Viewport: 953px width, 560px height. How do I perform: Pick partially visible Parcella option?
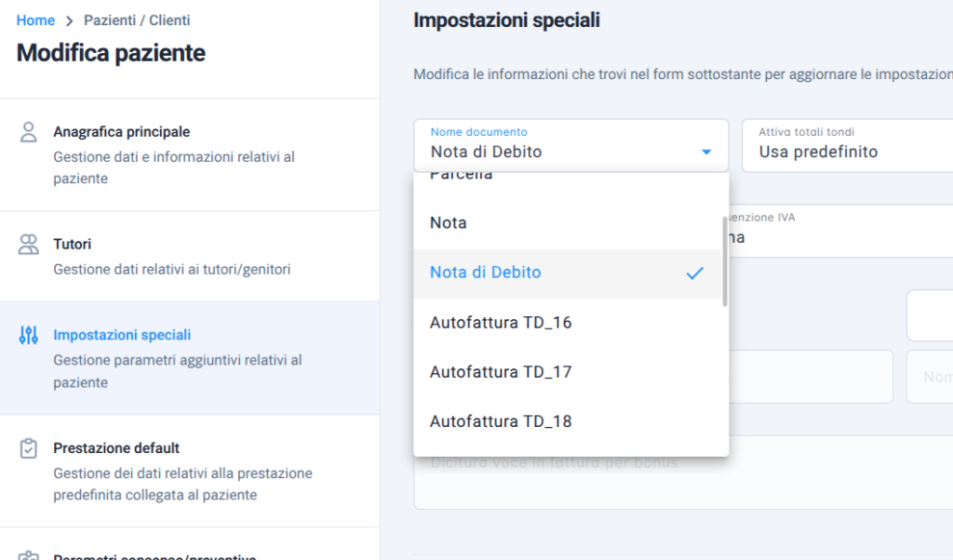pos(462,176)
